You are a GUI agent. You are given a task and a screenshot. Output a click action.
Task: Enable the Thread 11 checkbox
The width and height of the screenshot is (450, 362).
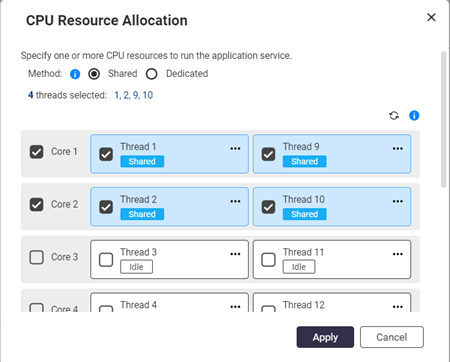[x=268, y=260]
